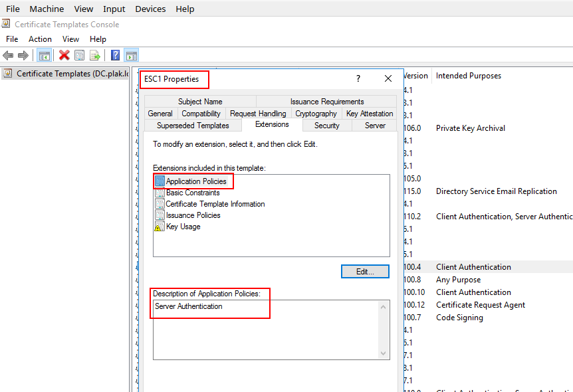Select Key Usage extension in list
Viewport: 573px width, 392px height.
183,227
